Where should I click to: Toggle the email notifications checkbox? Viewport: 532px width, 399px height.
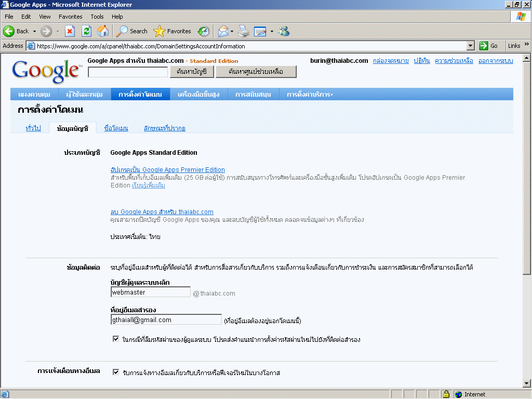coord(116,372)
